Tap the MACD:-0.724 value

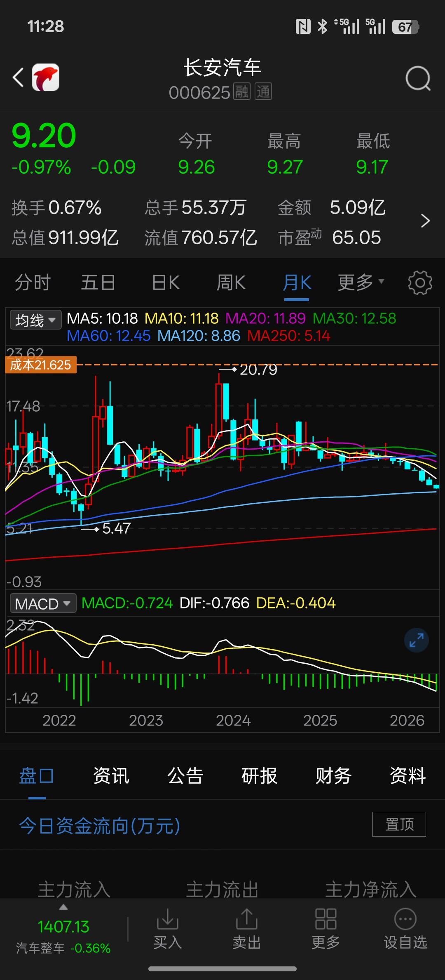pos(127,603)
